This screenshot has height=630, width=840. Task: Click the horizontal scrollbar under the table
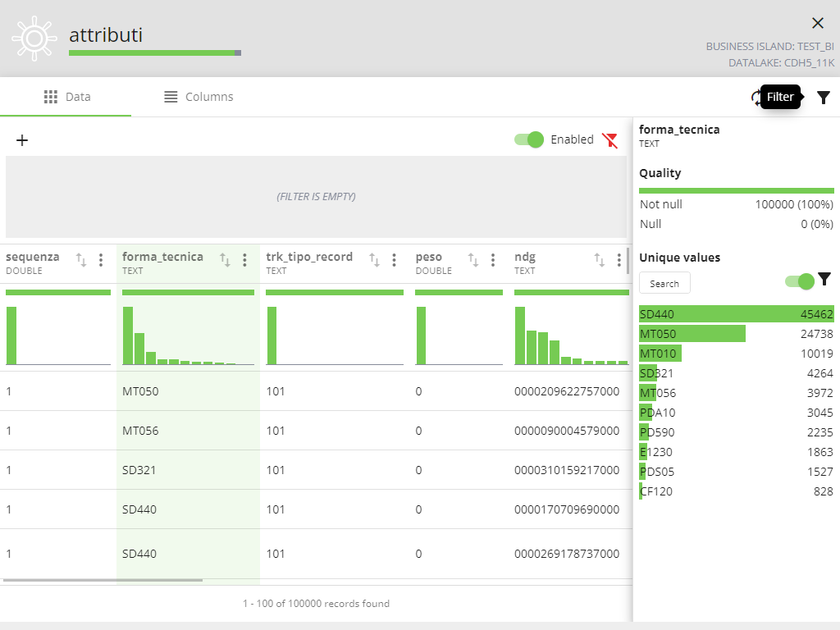click(x=103, y=580)
